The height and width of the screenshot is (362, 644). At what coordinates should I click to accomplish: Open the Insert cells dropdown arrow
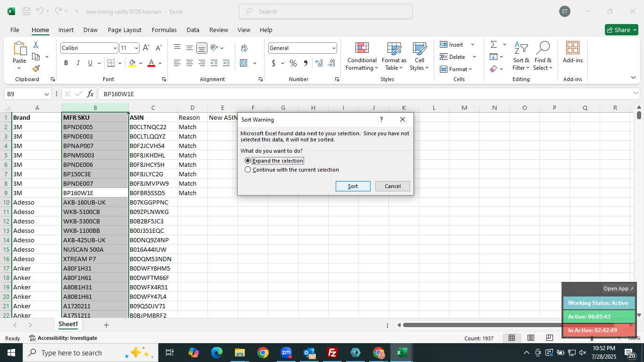[x=472, y=45]
